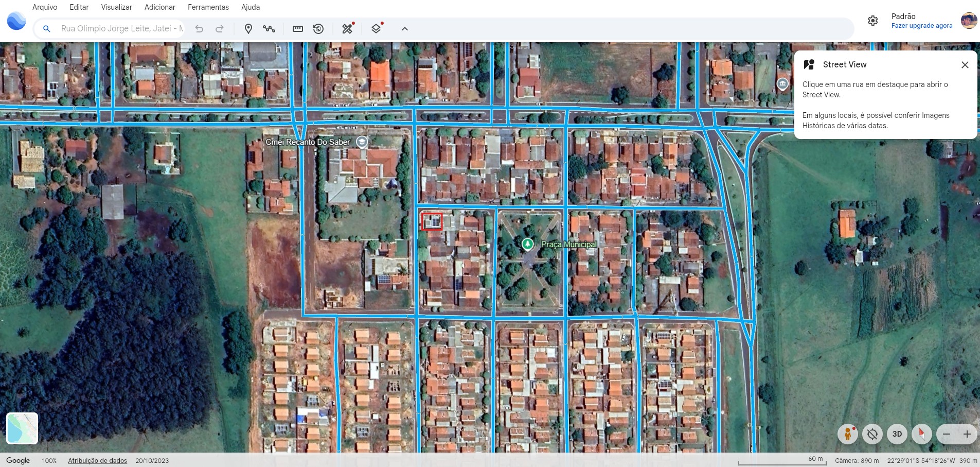Click the compass to reset north
Image resolution: width=980 pixels, height=467 pixels.
tap(921, 434)
